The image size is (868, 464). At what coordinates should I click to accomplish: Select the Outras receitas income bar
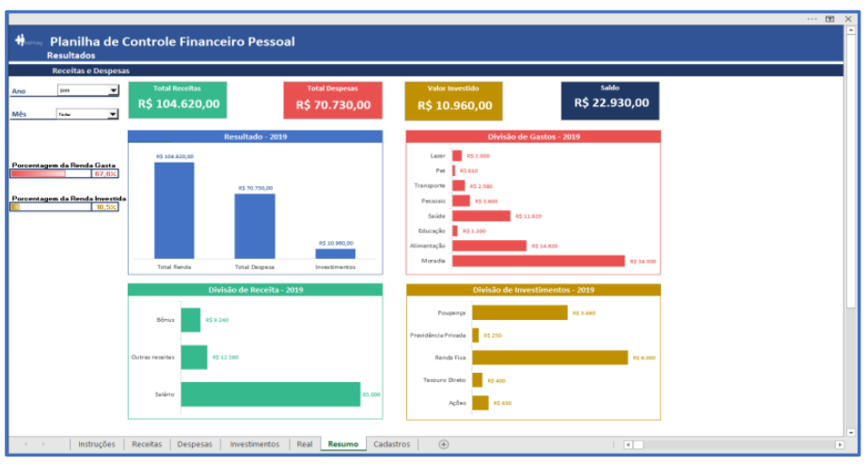pyautogui.click(x=194, y=357)
